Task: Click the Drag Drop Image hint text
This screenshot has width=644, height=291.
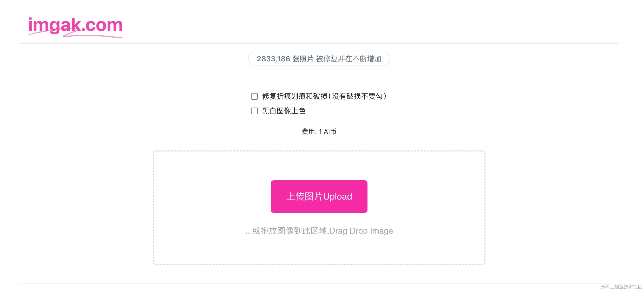Action: [x=361, y=231]
